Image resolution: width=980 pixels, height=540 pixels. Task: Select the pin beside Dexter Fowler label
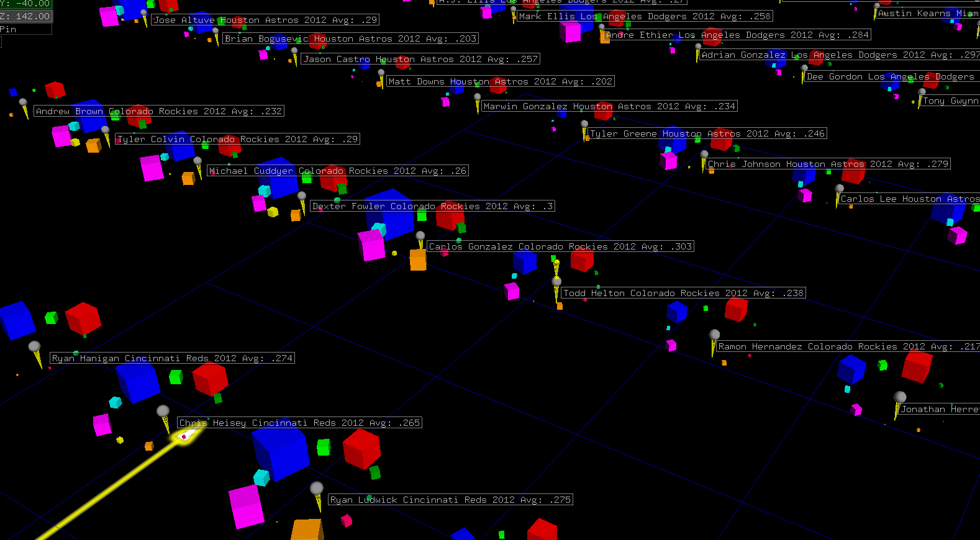pos(302,197)
